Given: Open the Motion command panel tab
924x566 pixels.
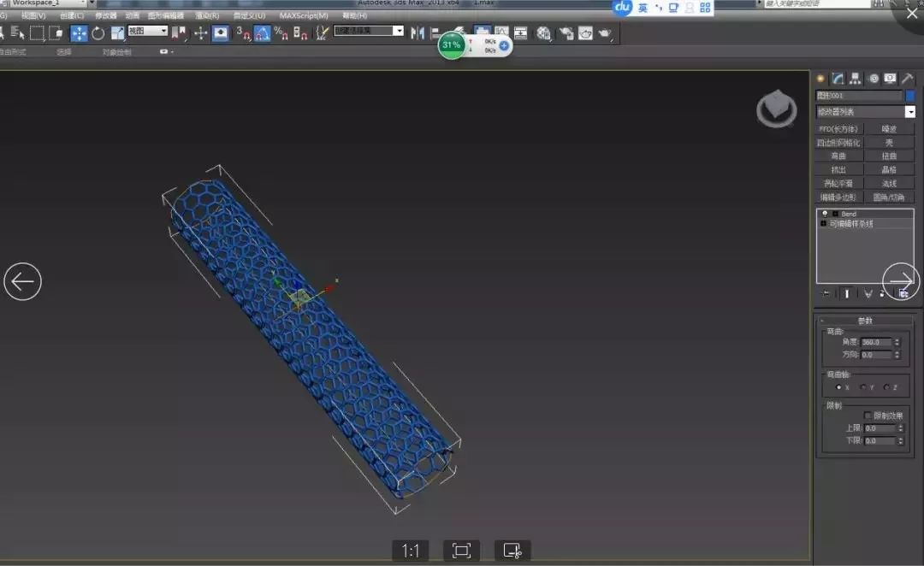Looking at the screenshot, I should (874, 79).
